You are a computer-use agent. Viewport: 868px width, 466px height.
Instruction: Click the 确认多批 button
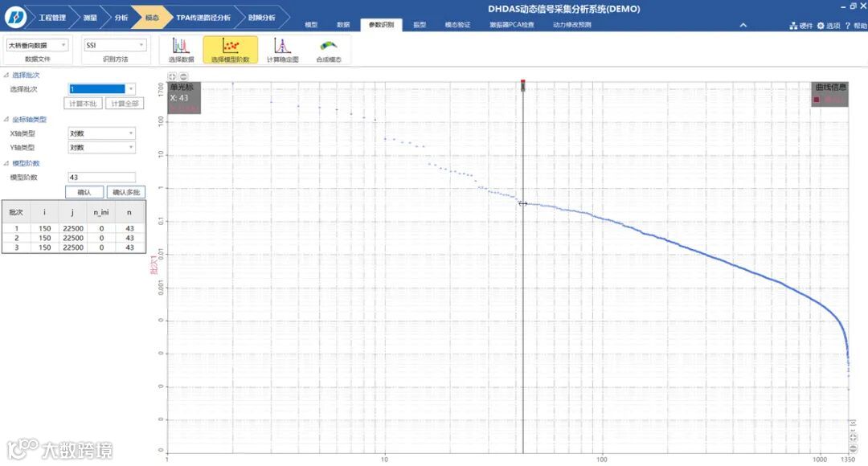pos(126,192)
